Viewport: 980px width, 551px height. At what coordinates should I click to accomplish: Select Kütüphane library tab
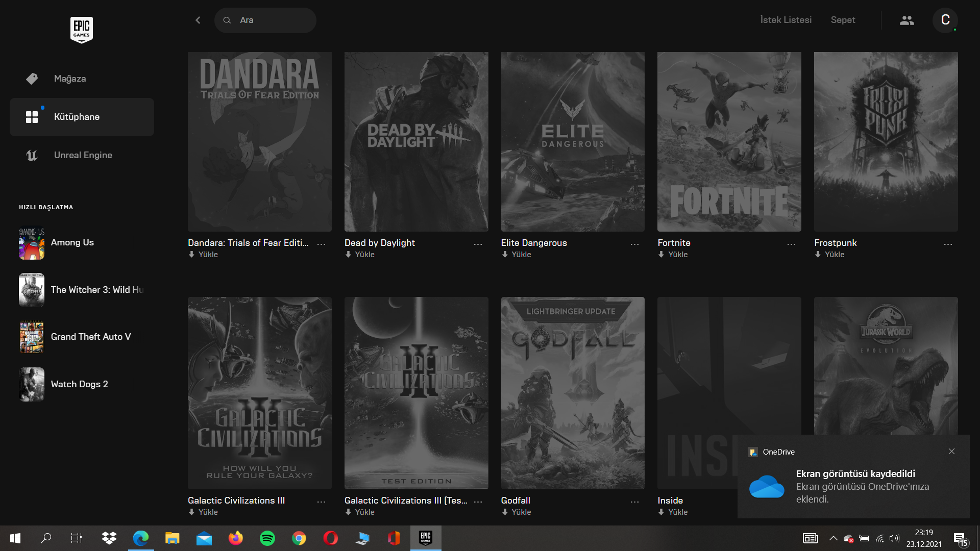point(77,117)
